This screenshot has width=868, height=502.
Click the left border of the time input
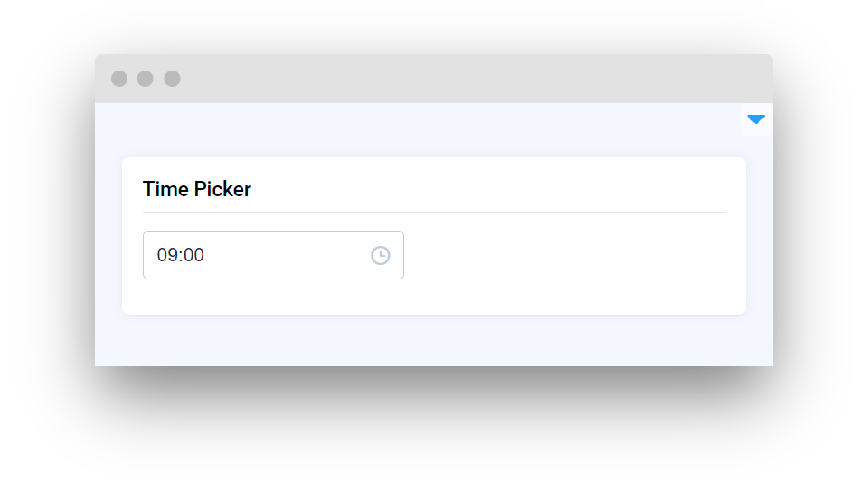[143, 255]
